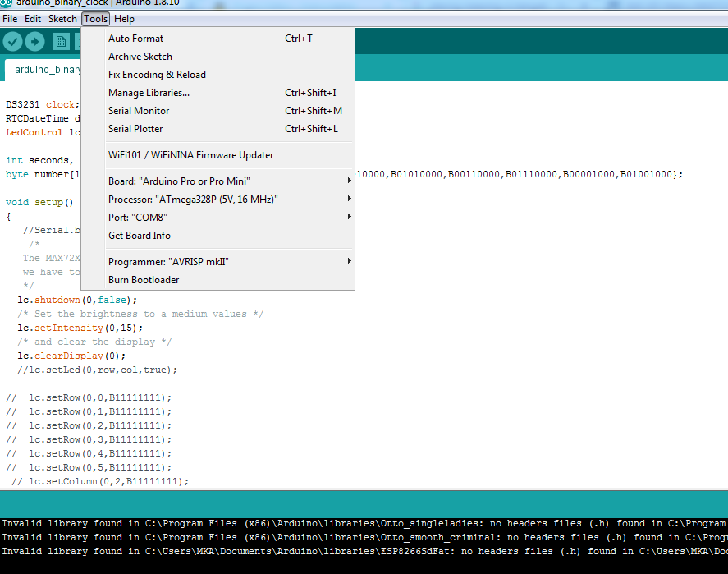This screenshot has height=574, width=728.
Task: Expand Board: "Arduino Pro or Pro Mini" submenu
Action: [x=217, y=181]
